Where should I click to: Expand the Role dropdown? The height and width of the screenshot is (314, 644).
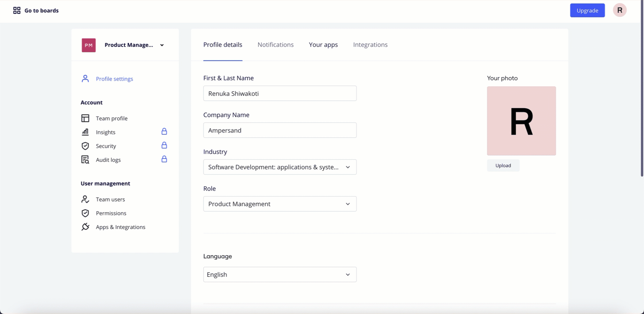[x=280, y=204]
